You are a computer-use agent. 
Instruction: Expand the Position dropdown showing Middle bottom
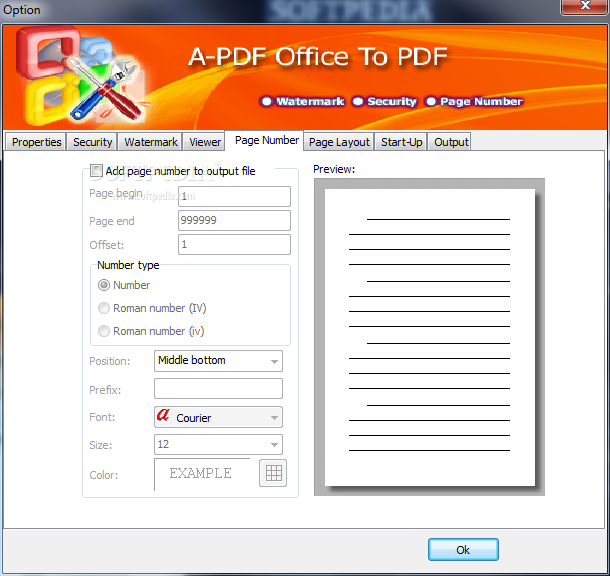point(218,361)
